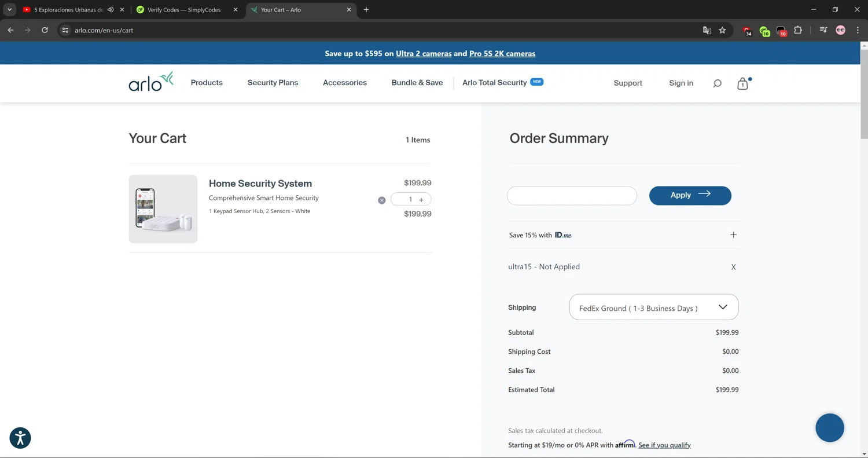Switch to the Verify Codes — SimplyCodes tab
Image resolution: width=868 pixels, height=458 pixels.
pyautogui.click(x=184, y=10)
